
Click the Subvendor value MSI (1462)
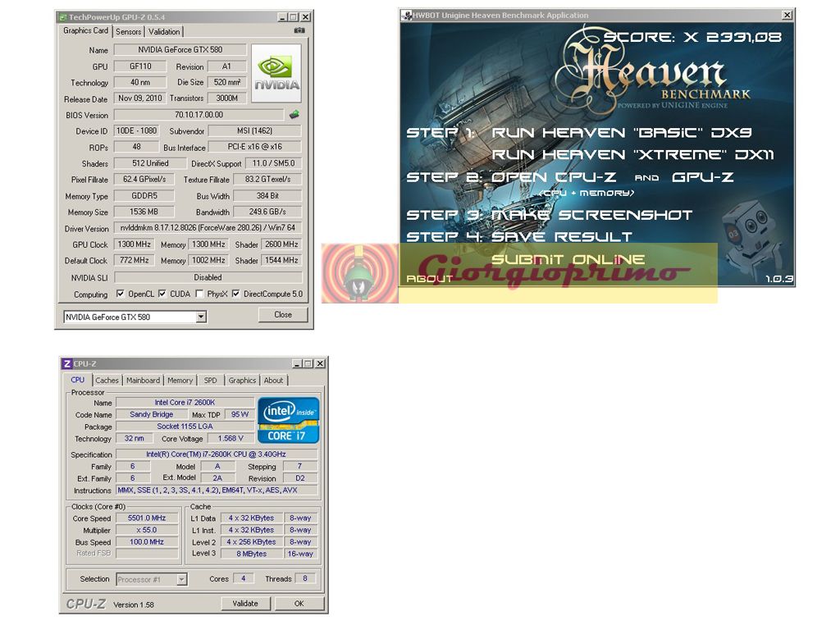(254, 130)
